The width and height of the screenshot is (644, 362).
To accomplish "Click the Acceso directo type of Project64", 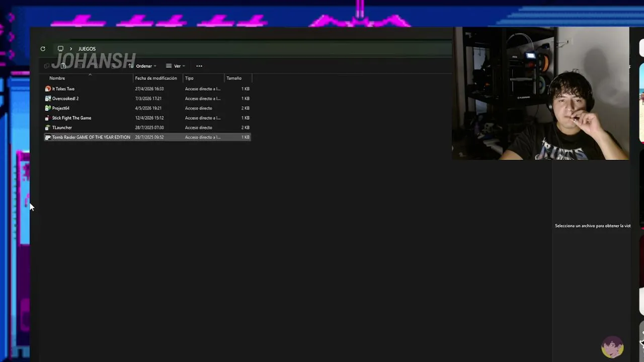I will pyautogui.click(x=199, y=108).
